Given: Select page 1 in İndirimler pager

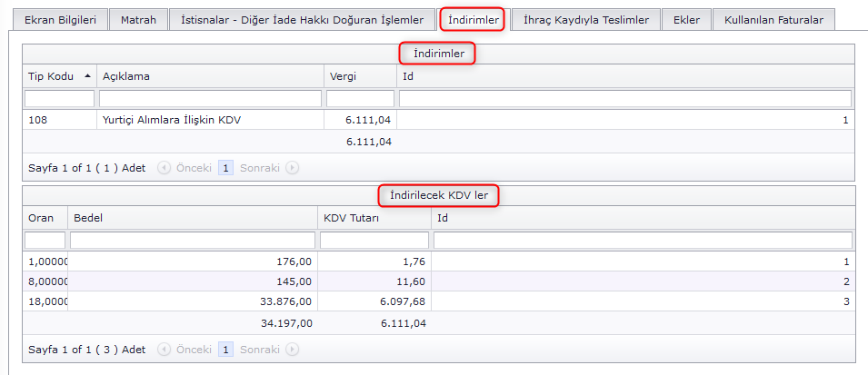Looking at the screenshot, I should pos(226,168).
